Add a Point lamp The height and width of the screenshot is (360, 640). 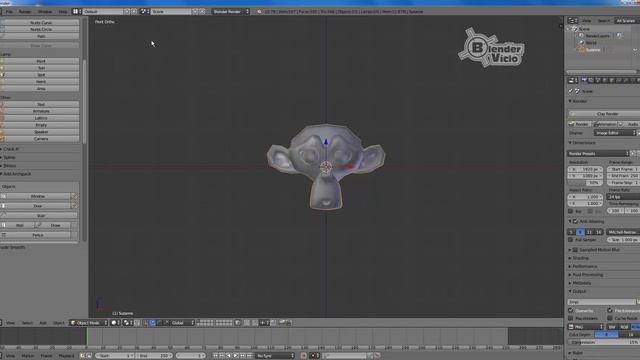41,61
